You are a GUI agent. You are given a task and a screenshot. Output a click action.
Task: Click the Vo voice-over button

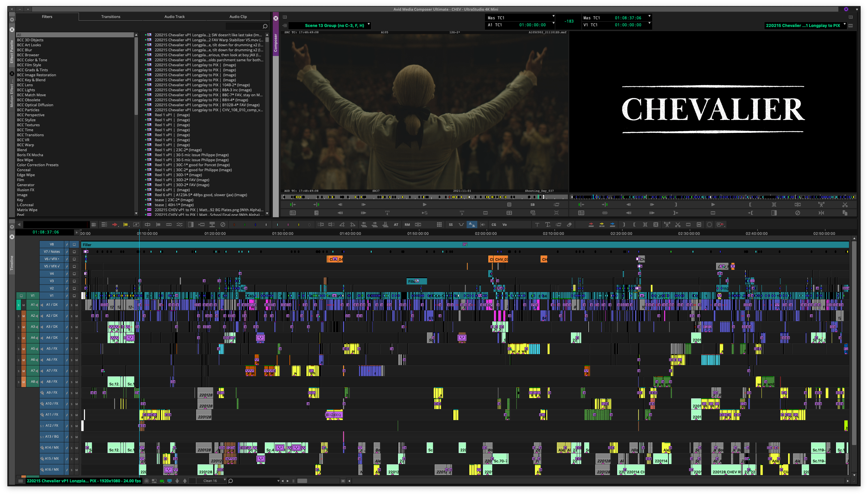click(505, 225)
